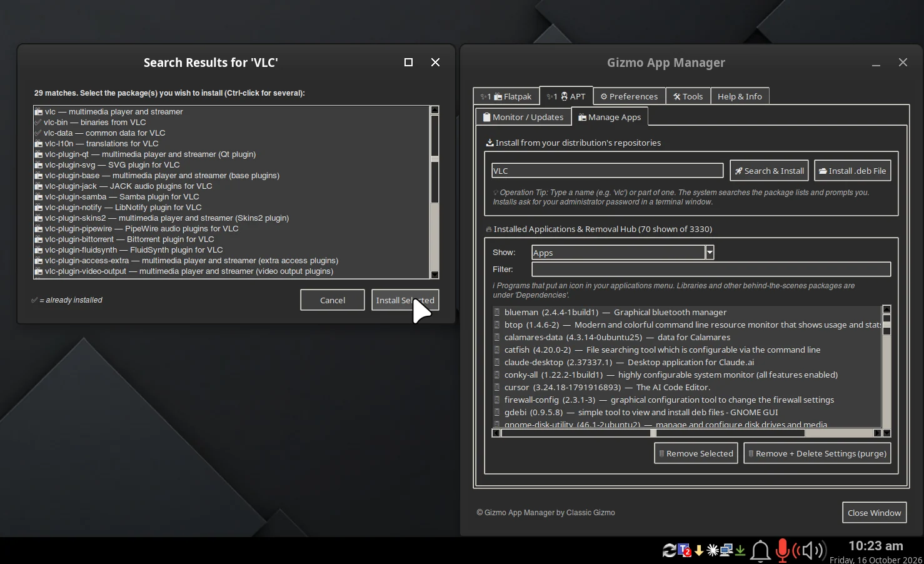Image resolution: width=924 pixels, height=564 pixels.
Task: Open the Preferences tab
Action: 629,96
